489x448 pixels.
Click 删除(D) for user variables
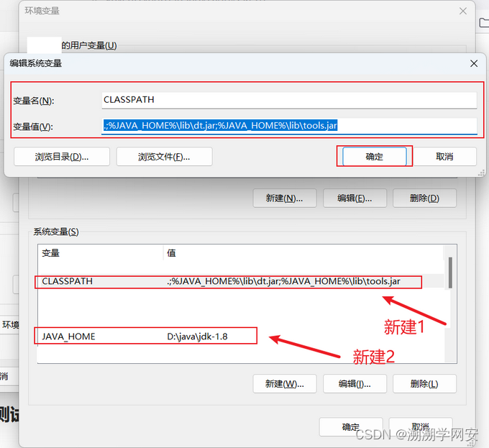pos(424,198)
